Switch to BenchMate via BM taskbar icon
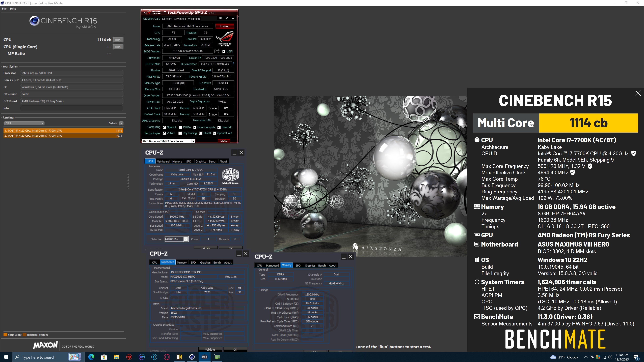 [x=179, y=357]
